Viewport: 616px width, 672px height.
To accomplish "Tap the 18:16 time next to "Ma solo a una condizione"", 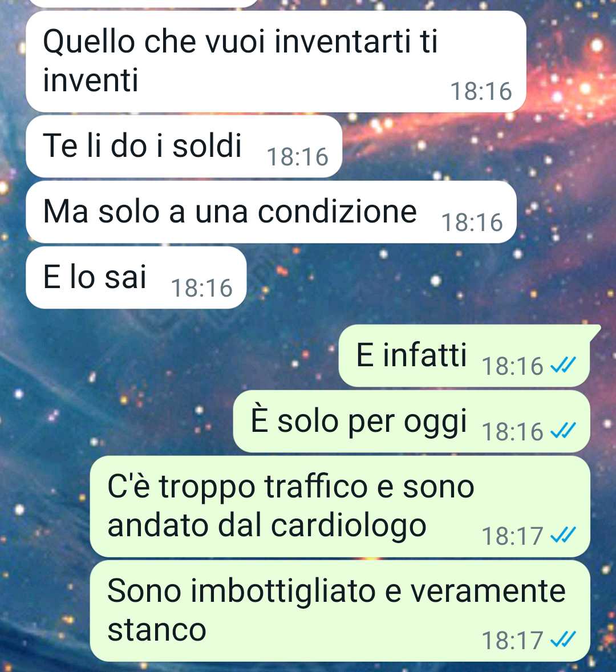I will click(x=472, y=222).
